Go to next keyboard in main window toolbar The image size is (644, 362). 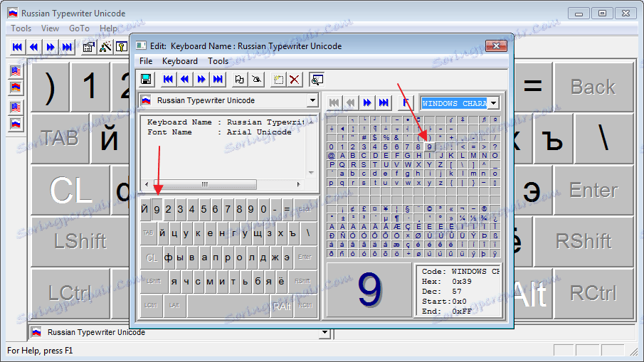pyautogui.click(x=51, y=47)
